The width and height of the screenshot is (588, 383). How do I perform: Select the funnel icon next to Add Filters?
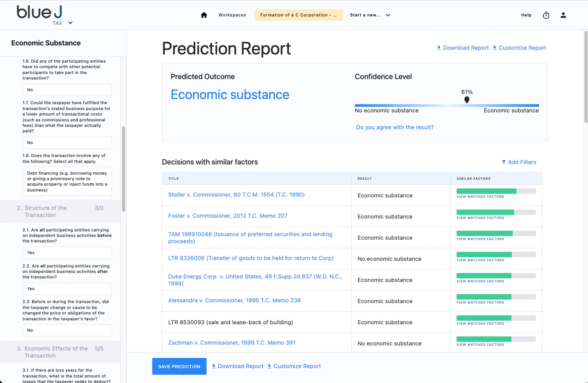[x=503, y=162]
